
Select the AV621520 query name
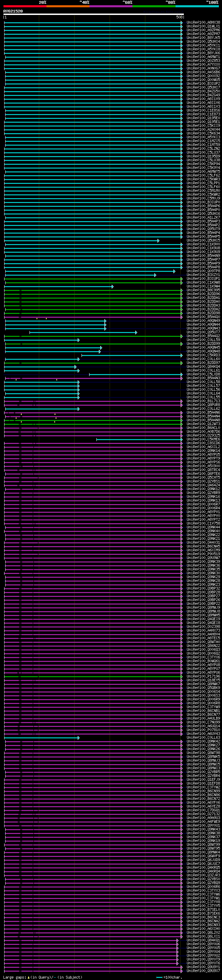coord(13,11)
